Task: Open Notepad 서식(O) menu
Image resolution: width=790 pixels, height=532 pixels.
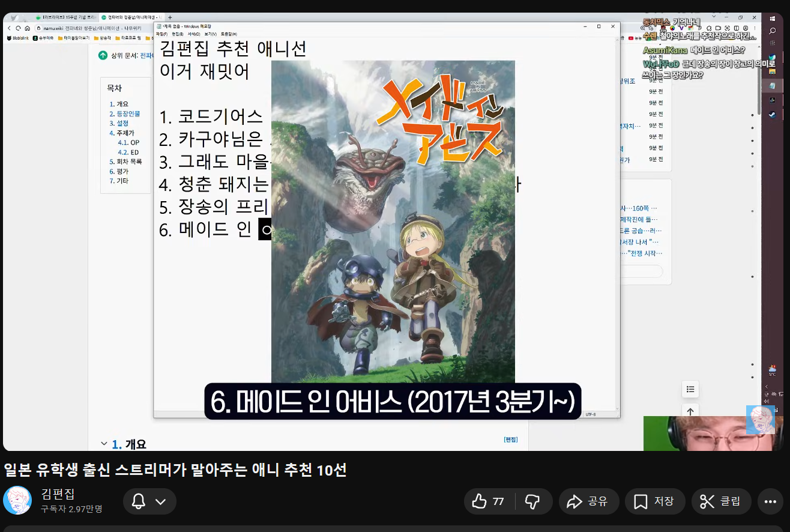Action: (x=193, y=34)
